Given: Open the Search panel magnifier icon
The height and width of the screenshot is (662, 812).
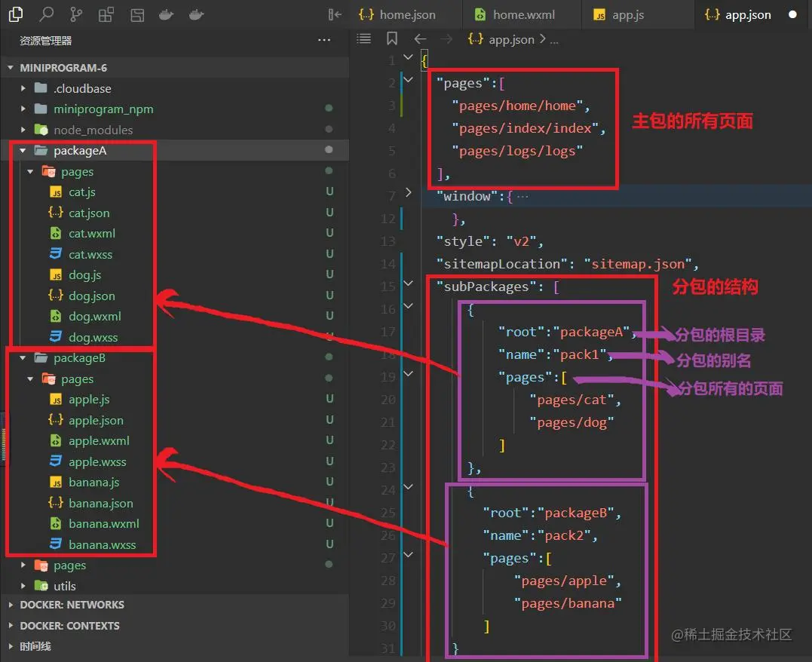Looking at the screenshot, I should point(47,14).
